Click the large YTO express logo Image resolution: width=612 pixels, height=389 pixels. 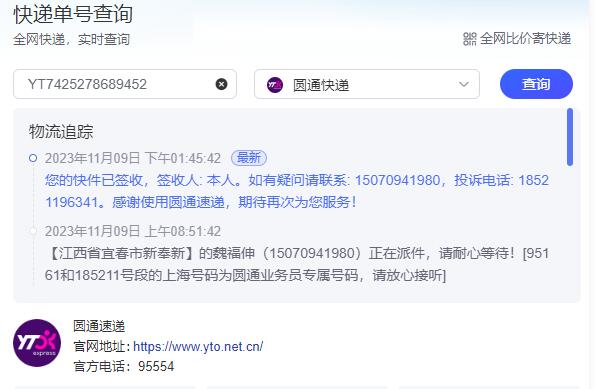[37, 343]
